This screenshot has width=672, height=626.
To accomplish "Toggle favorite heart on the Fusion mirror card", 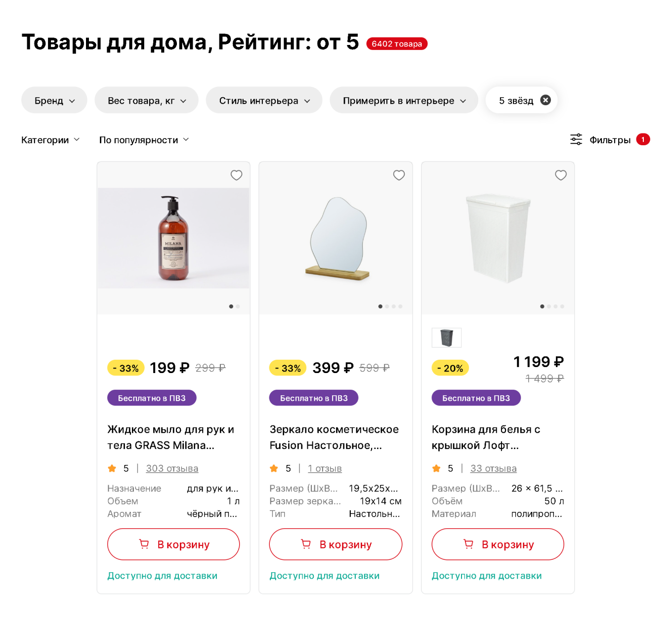I will tap(398, 175).
